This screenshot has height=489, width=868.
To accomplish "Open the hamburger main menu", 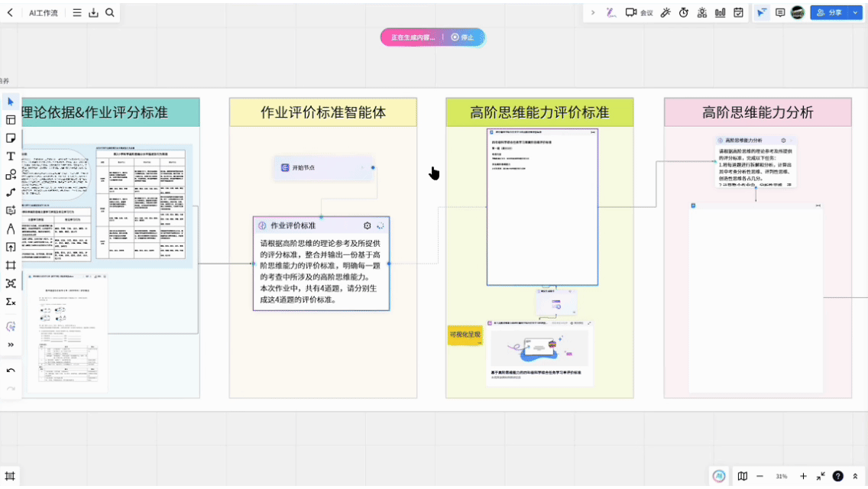I will click(x=77, y=12).
